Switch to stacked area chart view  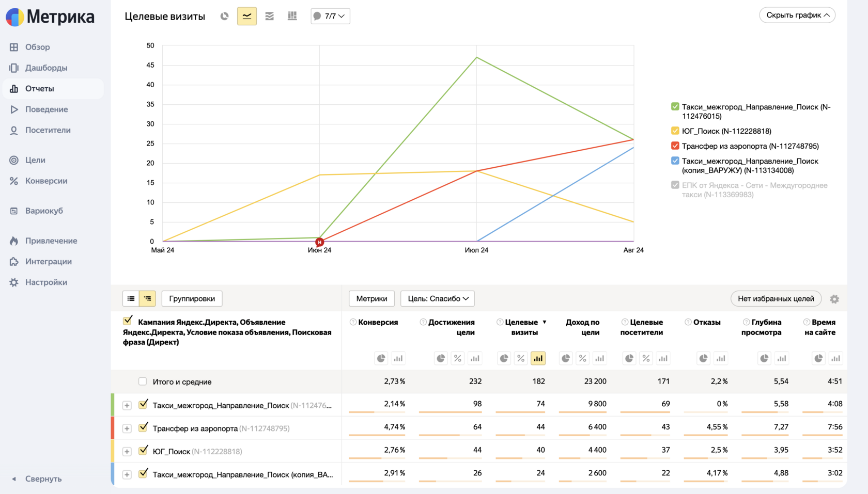click(x=270, y=16)
